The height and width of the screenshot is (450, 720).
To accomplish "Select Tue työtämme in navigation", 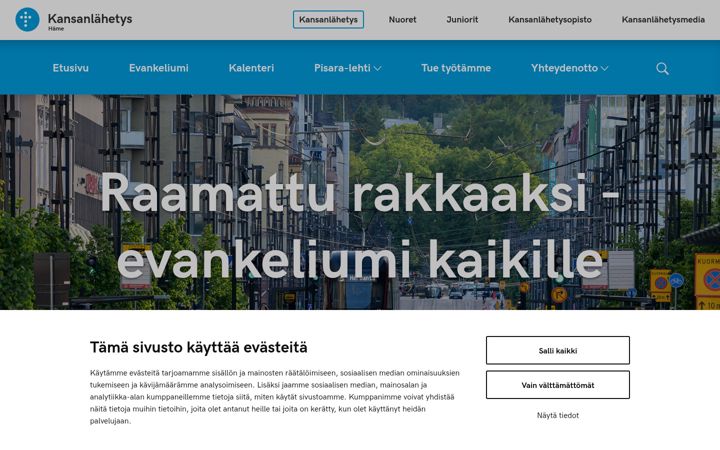I will tap(456, 68).
